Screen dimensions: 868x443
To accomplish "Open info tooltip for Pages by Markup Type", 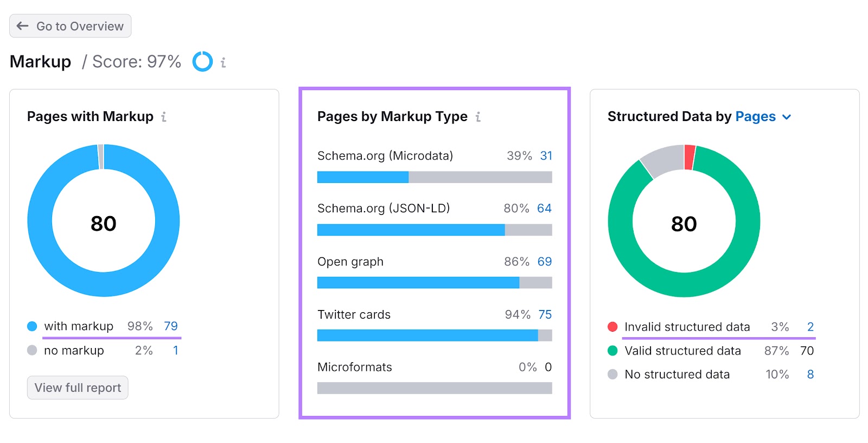I will click(478, 117).
